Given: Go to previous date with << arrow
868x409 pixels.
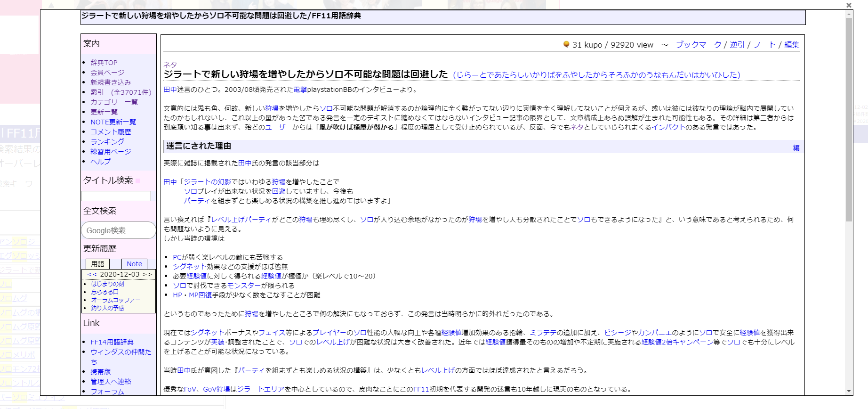Looking at the screenshot, I should [92, 274].
